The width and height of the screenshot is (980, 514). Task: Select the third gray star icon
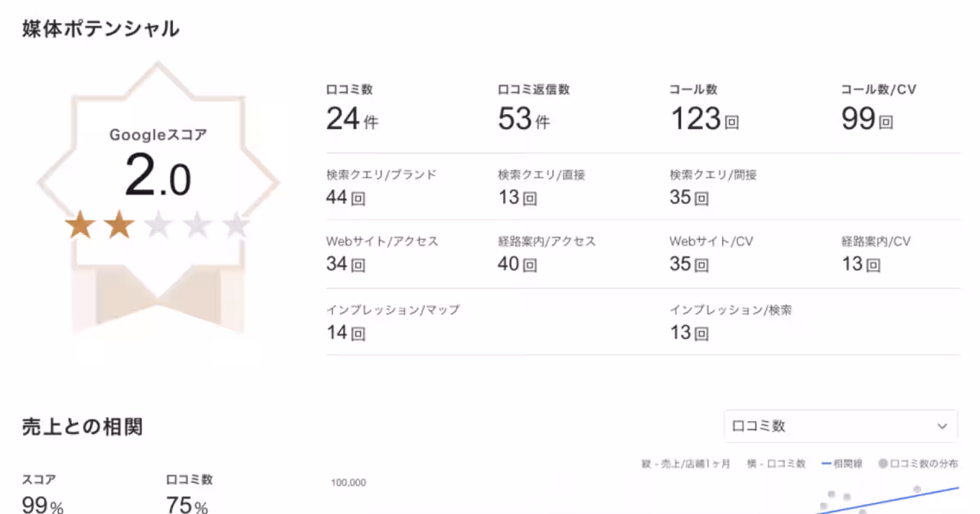coord(158,226)
